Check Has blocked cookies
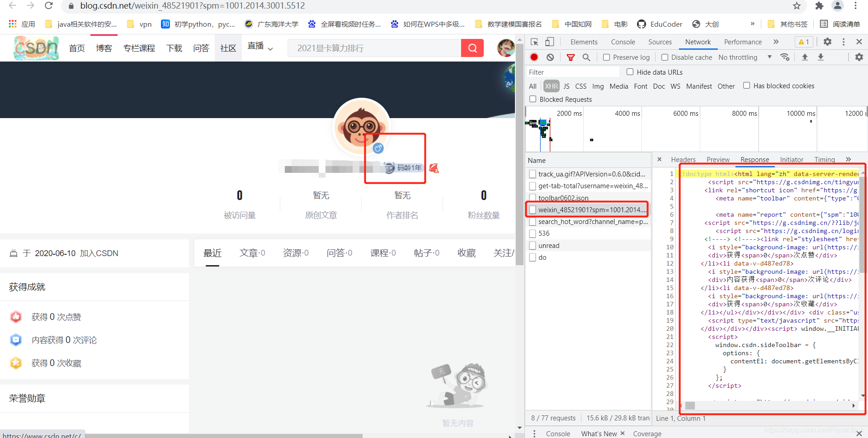Screen dimensions: 868x438 (747, 85)
